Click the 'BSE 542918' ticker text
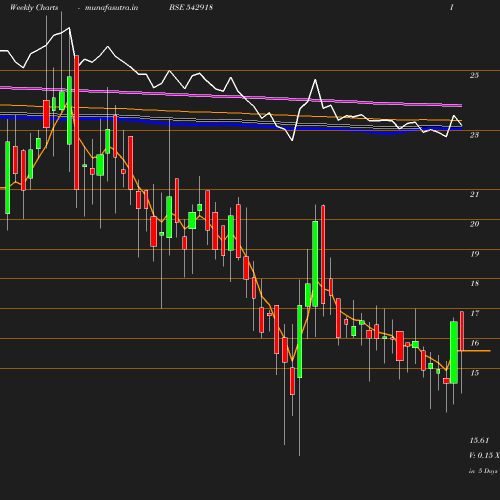This screenshot has height=500, width=500. click(191, 7)
